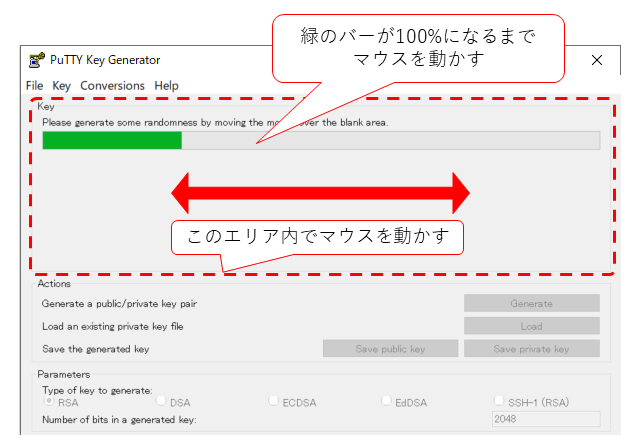Click the 'PuTTY Key Generator' title text
This screenshot has height=444, width=640.
105,60
